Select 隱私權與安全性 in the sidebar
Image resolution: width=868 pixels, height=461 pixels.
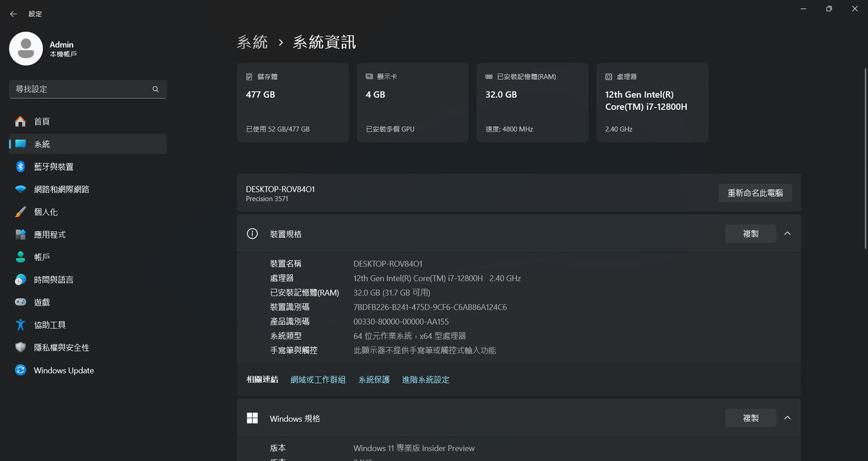tap(88, 347)
